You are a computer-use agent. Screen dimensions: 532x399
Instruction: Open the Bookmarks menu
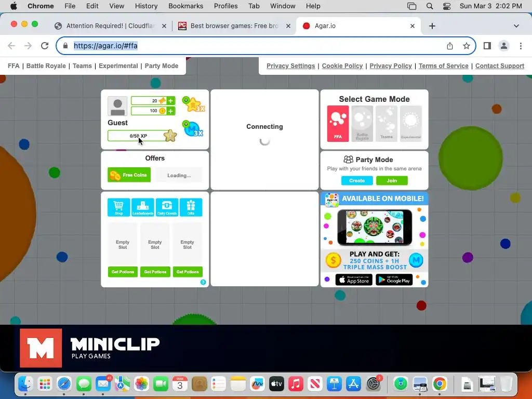pos(185,6)
